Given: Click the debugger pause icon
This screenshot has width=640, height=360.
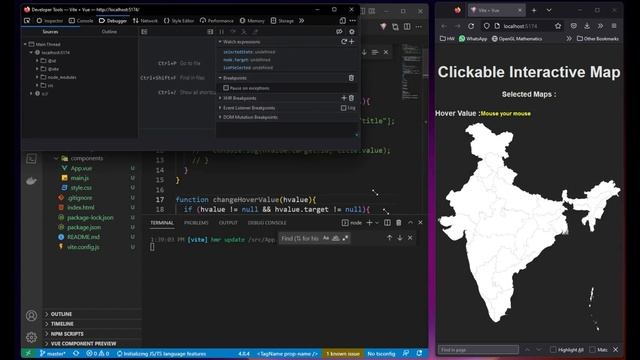Looking at the screenshot, I should pos(222,31).
